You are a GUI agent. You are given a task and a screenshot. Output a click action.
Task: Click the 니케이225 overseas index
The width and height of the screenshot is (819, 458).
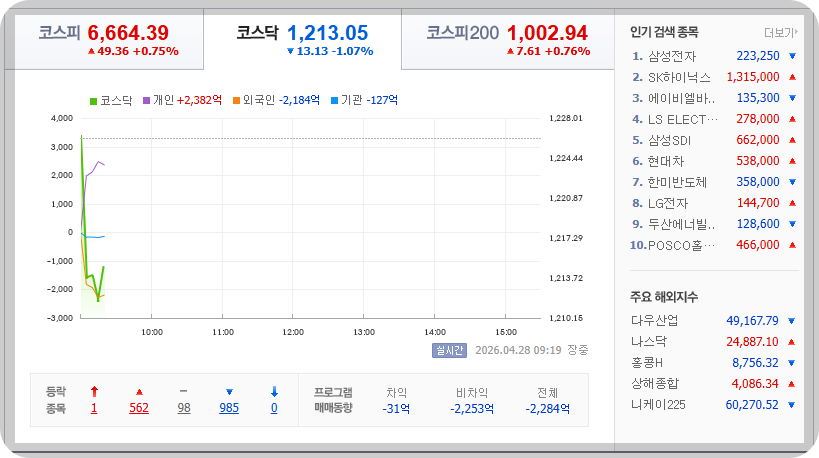658,405
